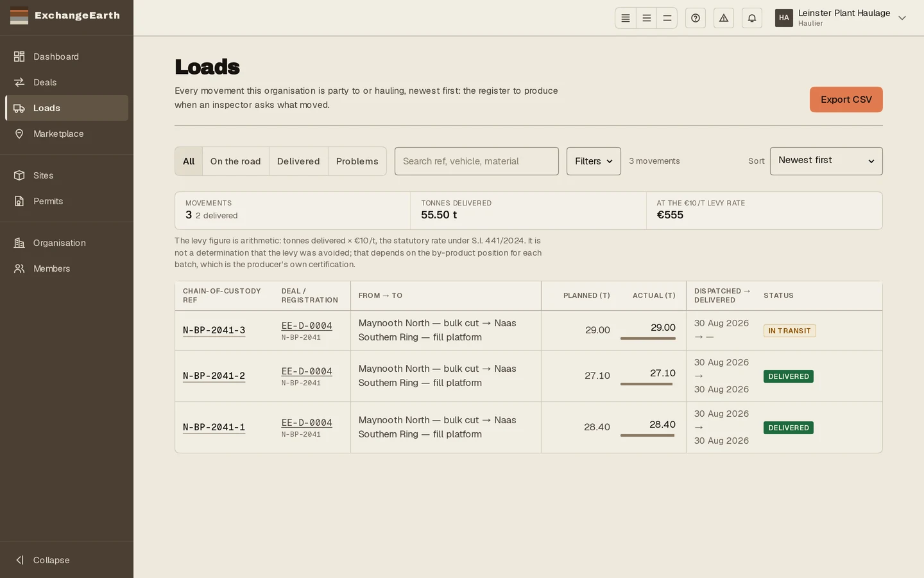The height and width of the screenshot is (578, 924).
Task: Open the Filters dropdown
Action: point(594,161)
